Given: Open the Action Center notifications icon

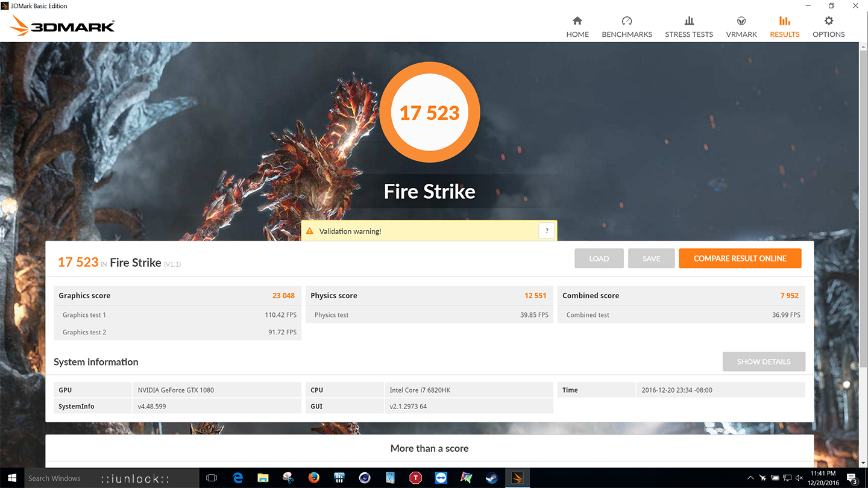Looking at the screenshot, I should 852,478.
